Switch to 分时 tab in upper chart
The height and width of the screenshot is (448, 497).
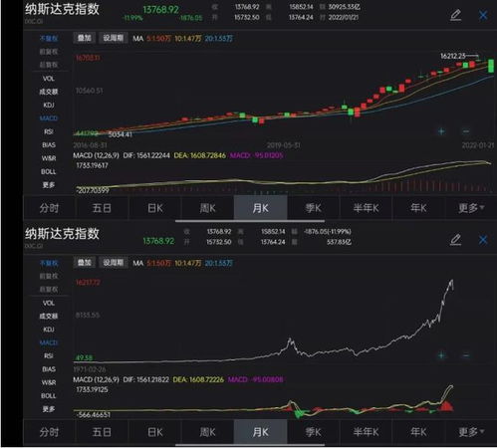[49, 208]
